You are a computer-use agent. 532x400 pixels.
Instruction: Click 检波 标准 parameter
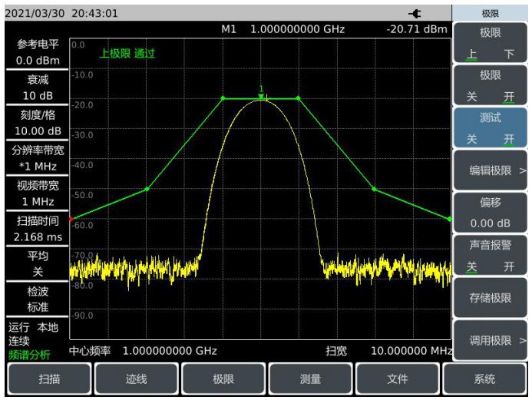click(38, 299)
